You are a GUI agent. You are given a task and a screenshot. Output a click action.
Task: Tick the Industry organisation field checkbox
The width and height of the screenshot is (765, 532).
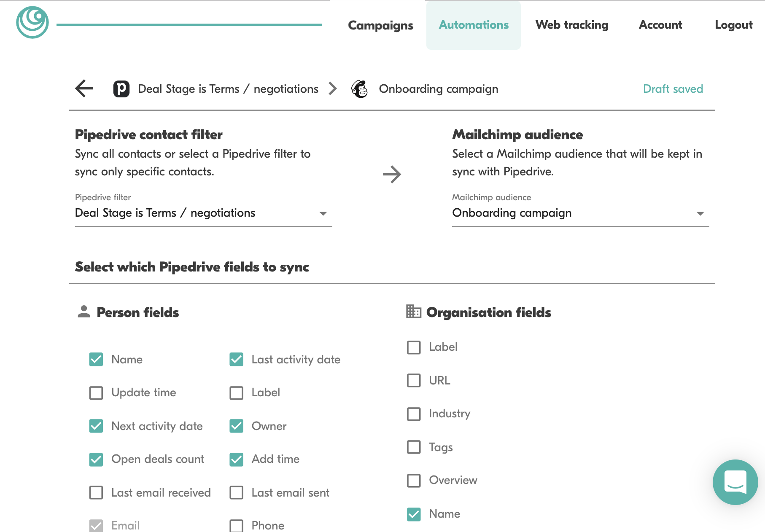[x=414, y=414]
